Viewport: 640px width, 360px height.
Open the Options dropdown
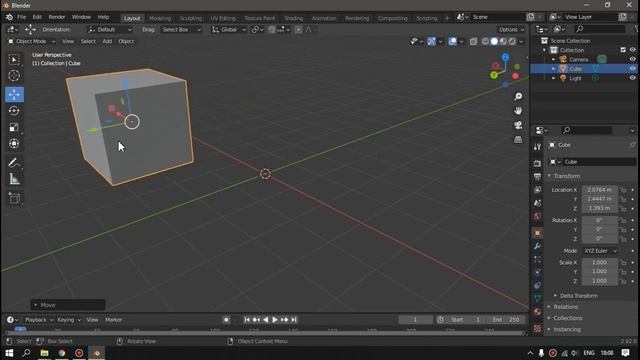point(511,29)
